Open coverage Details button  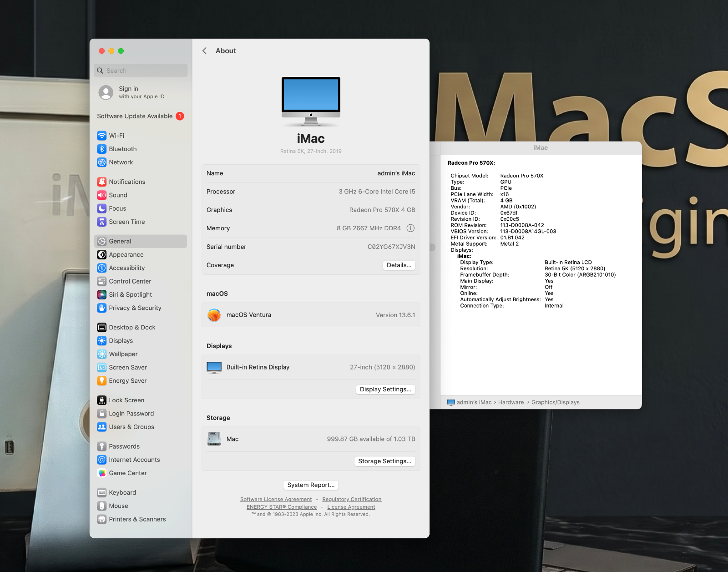[x=399, y=265]
